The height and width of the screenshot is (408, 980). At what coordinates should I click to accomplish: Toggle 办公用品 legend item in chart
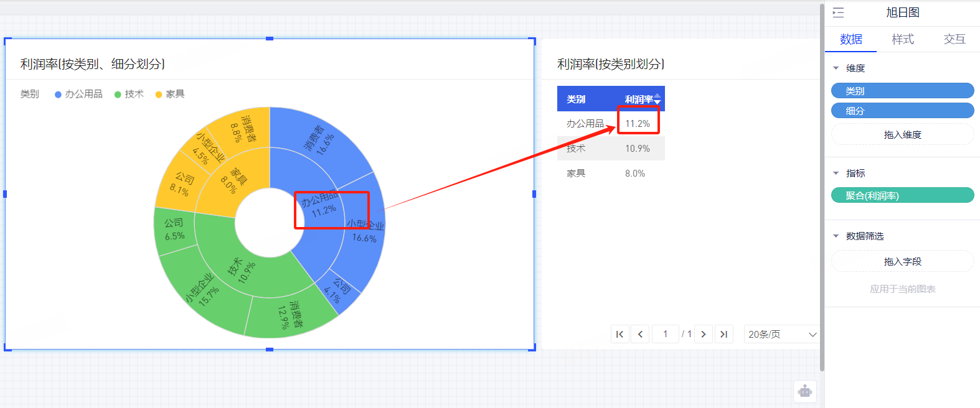(78, 94)
